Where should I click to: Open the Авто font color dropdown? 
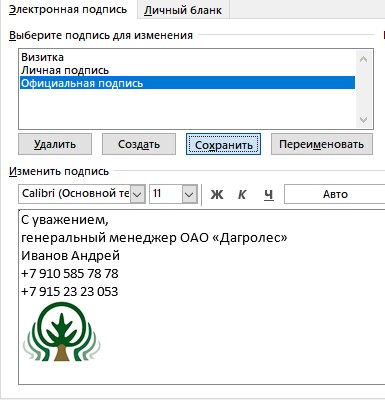pos(335,194)
